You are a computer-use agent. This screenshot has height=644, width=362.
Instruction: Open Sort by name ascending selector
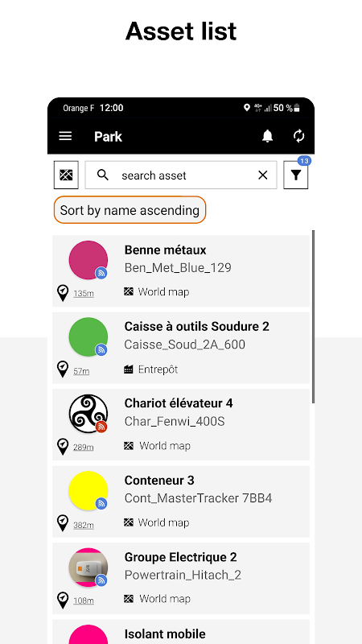pos(130,210)
